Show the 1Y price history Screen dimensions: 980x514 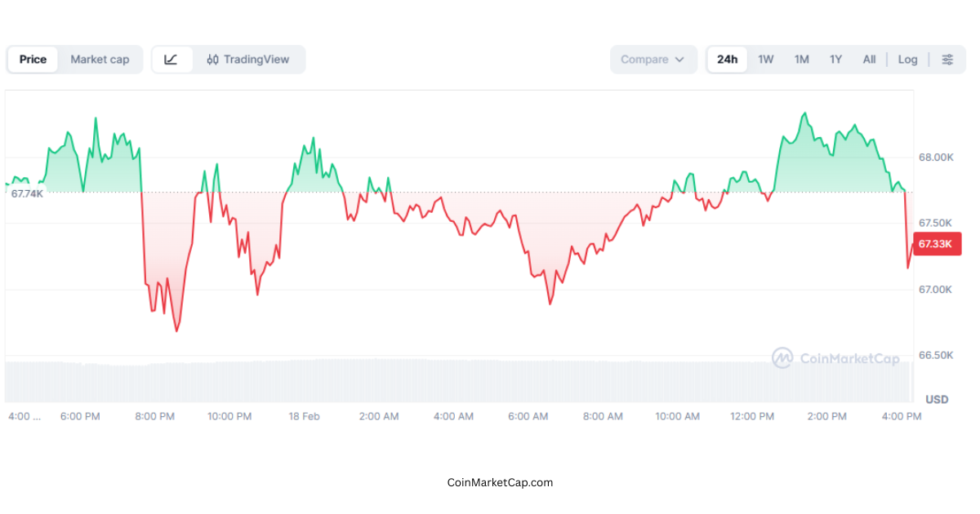(835, 59)
